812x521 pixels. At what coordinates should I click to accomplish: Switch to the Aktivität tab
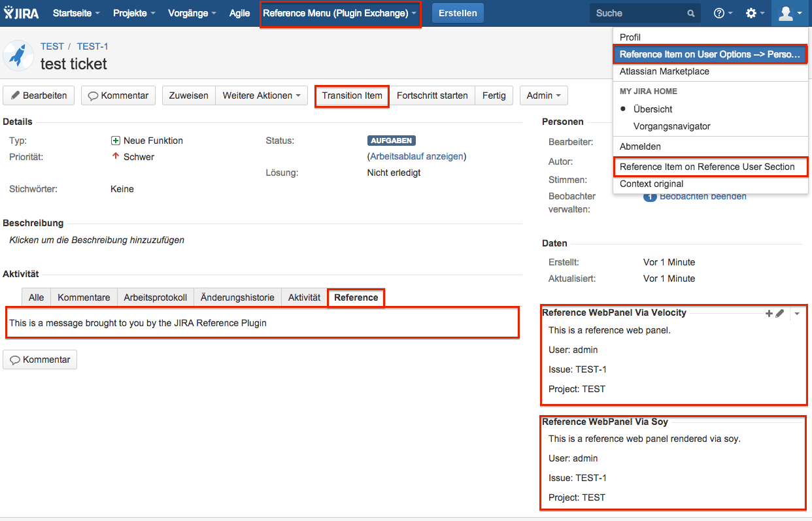click(x=305, y=297)
